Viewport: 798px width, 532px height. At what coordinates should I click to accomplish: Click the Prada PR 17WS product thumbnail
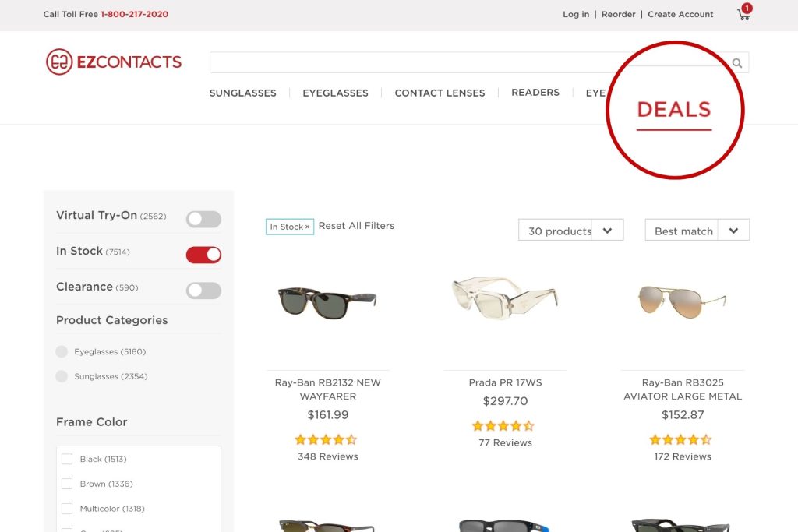coord(504,300)
